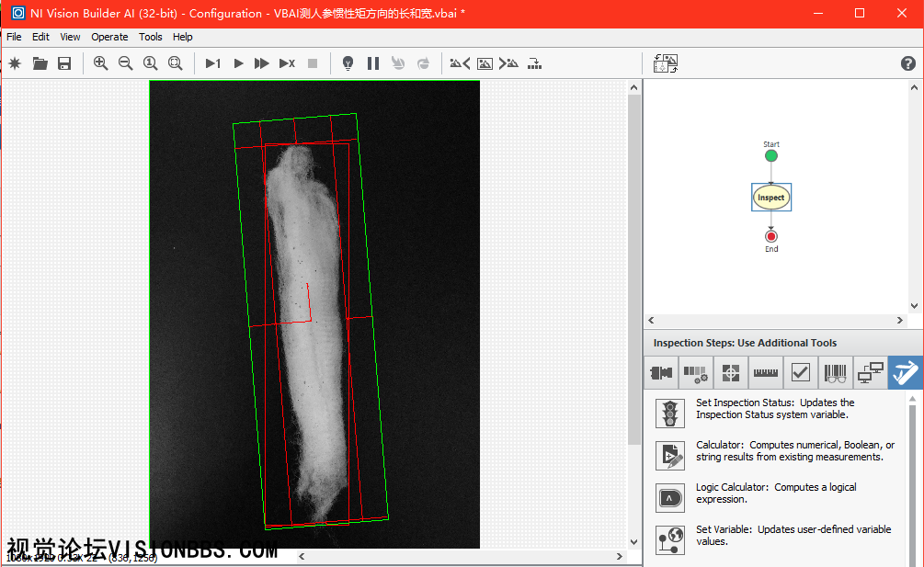Click the lightbulb icon in the toolbar
The width and height of the screenshot is (924, 567).
[348, 63]
